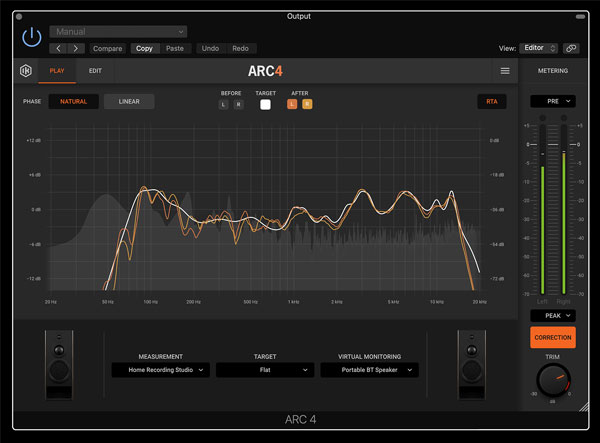Click the left speaker image

[59, 365]
